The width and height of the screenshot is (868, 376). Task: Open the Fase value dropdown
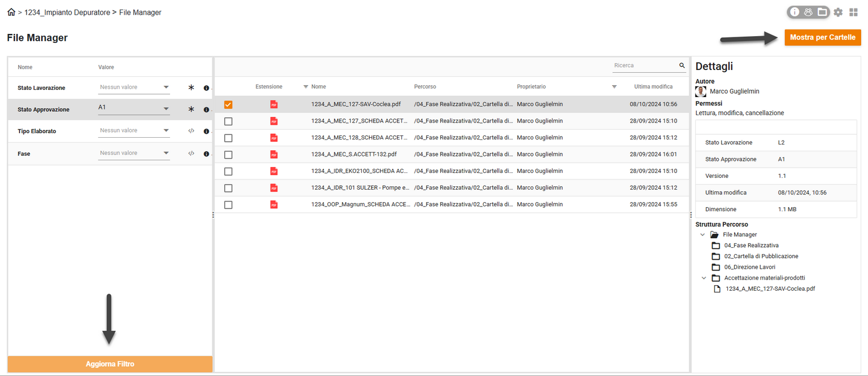pyautogui.click(x=134, y=153)
